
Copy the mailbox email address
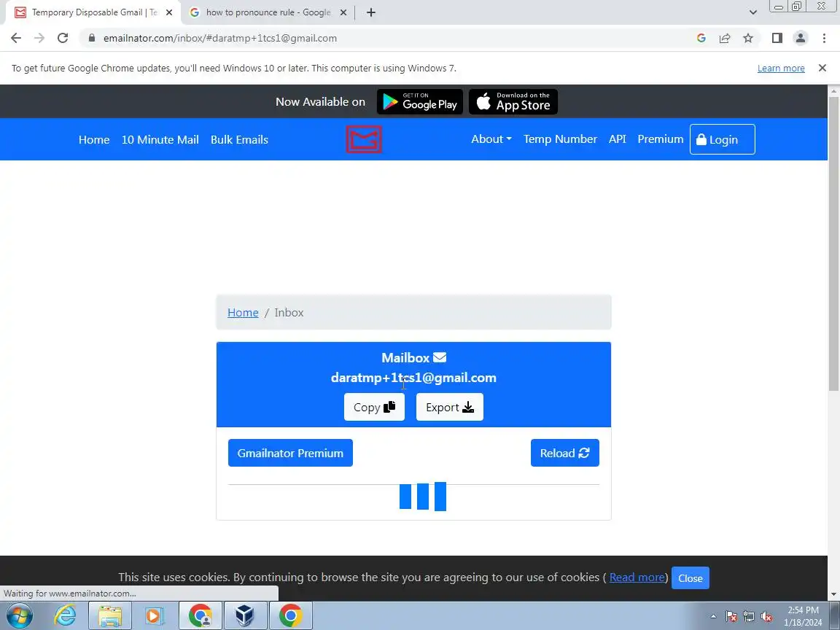374,407
